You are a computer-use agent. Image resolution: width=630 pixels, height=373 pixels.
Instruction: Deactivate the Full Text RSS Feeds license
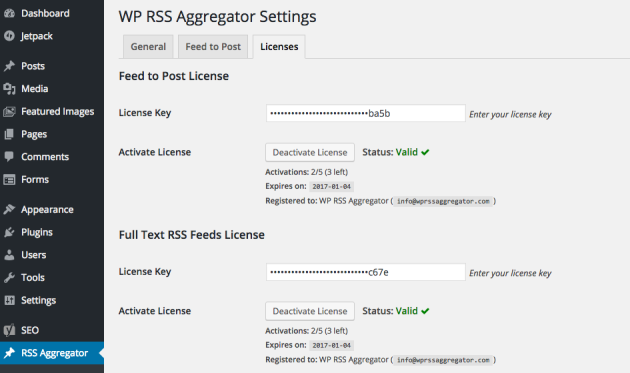310,311
